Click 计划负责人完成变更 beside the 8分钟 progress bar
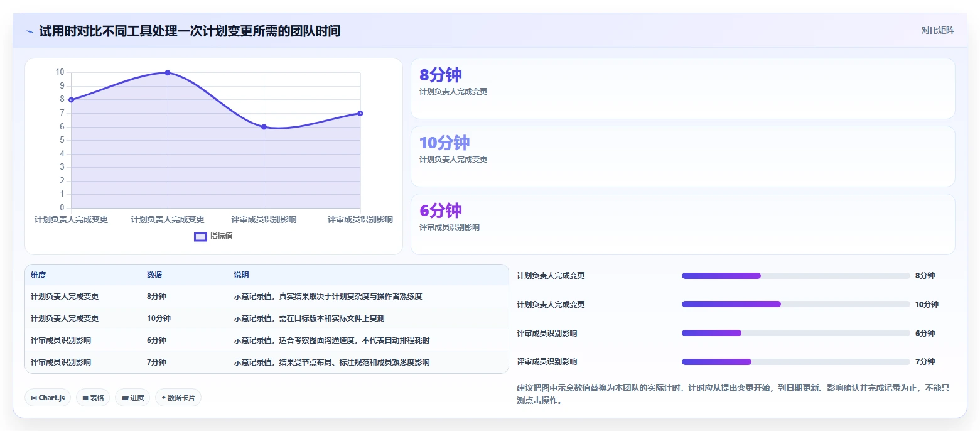 pyautogui.click(x=551, y=276)
